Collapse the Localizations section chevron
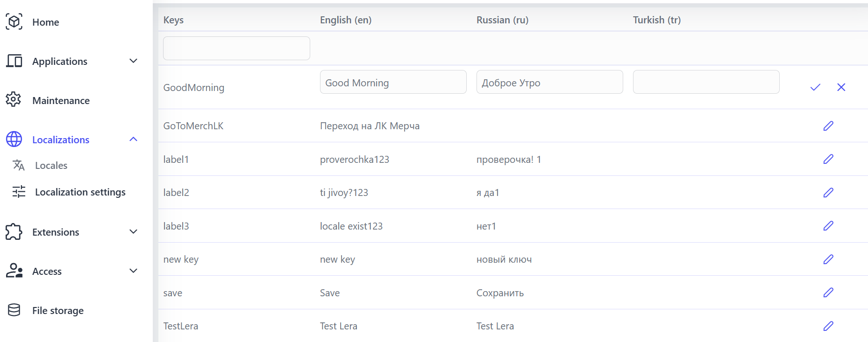Screen dimensions: 868x342 click(133, 140)
